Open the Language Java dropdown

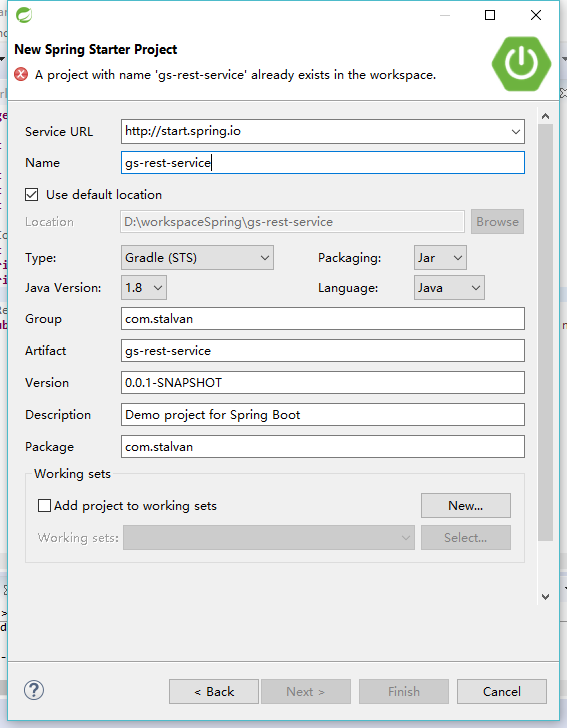point(449,288)
